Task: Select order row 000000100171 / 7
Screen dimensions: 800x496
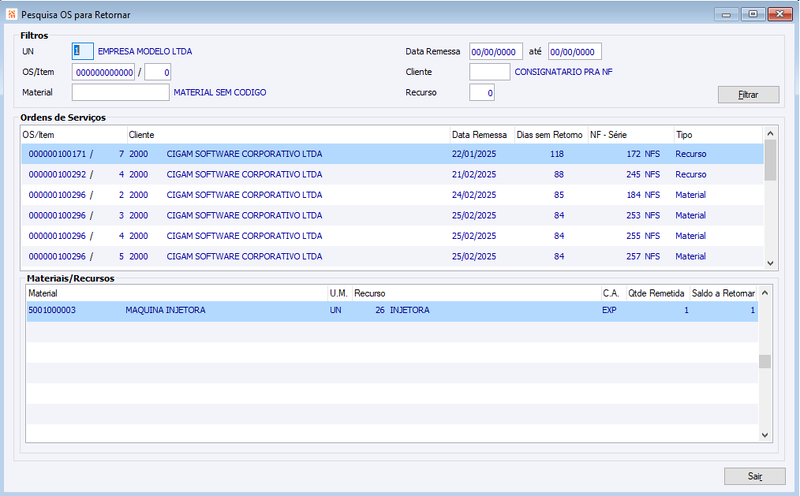Action: point(392,154)
